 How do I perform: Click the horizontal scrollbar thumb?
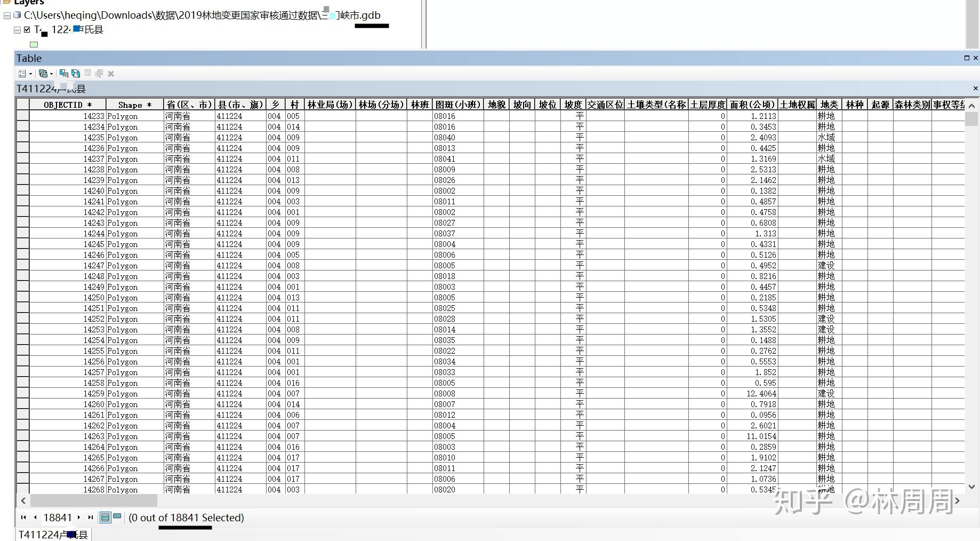pos(94,500)
